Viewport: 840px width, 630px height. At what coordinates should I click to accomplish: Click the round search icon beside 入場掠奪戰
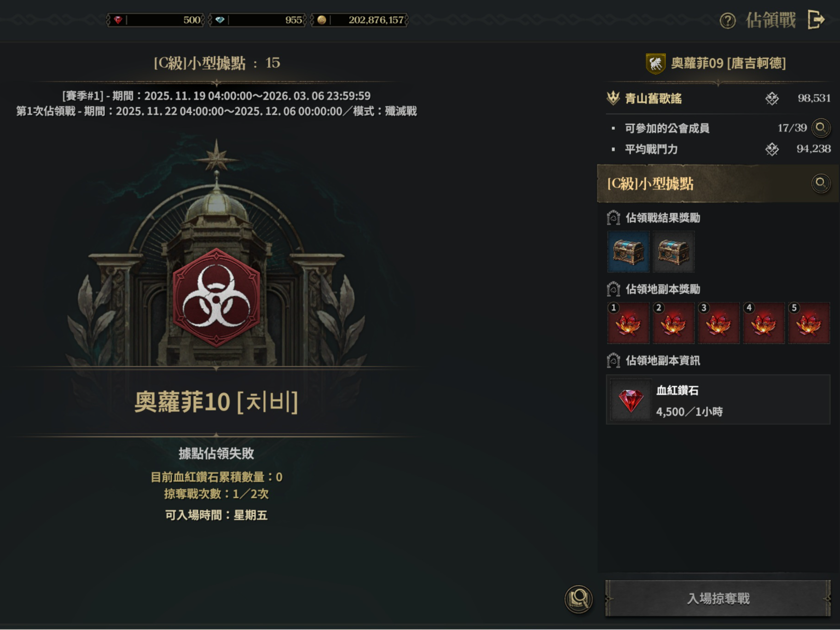[579, 599]
